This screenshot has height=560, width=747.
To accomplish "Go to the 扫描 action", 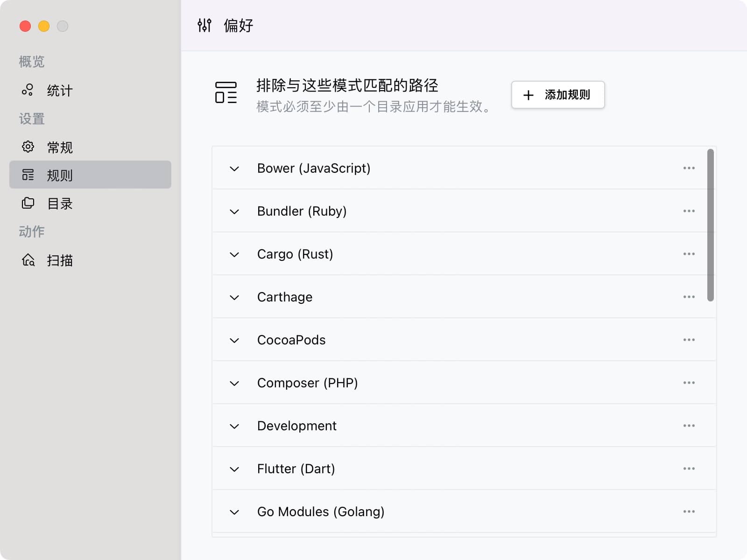I will [90, 260].
